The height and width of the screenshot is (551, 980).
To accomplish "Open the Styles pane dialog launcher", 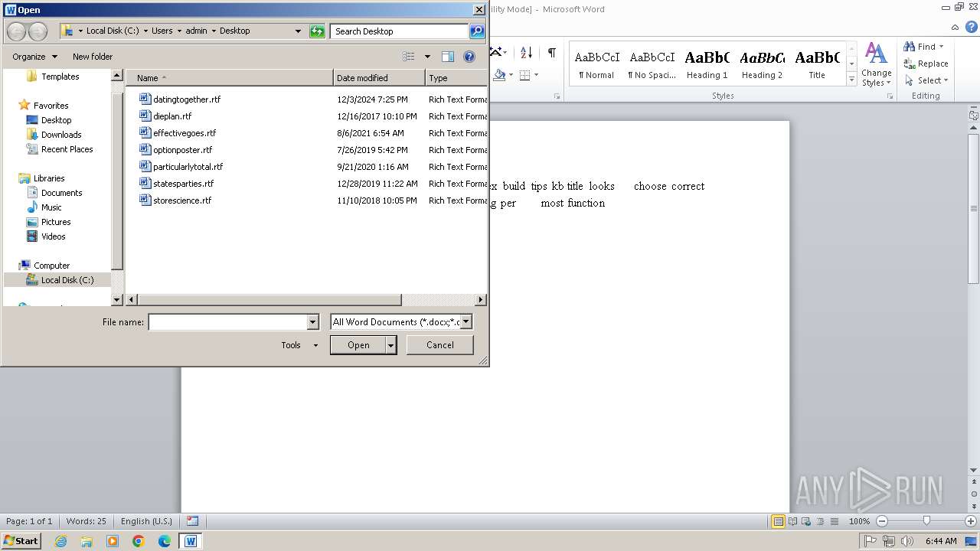I will pyautogui.click(x=890, y=96).
